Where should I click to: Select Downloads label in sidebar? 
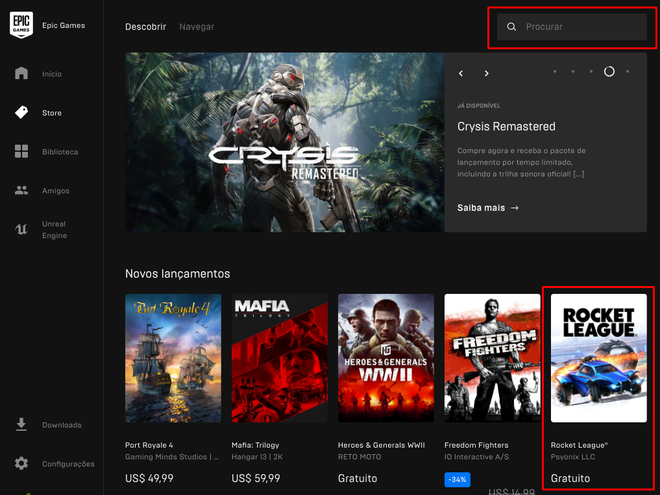pos(62,425)
